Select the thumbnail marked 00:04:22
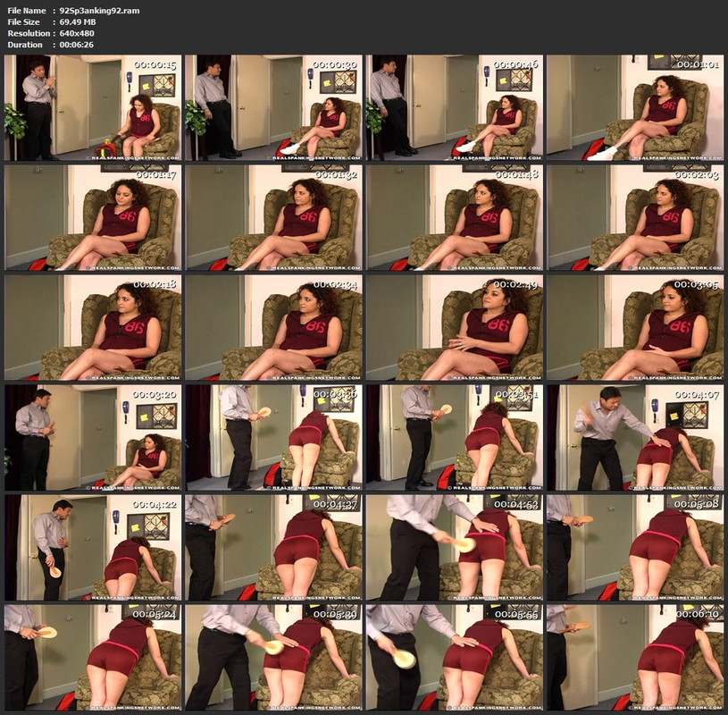Viewport: 728px width, 715px height. click(93, 548)
